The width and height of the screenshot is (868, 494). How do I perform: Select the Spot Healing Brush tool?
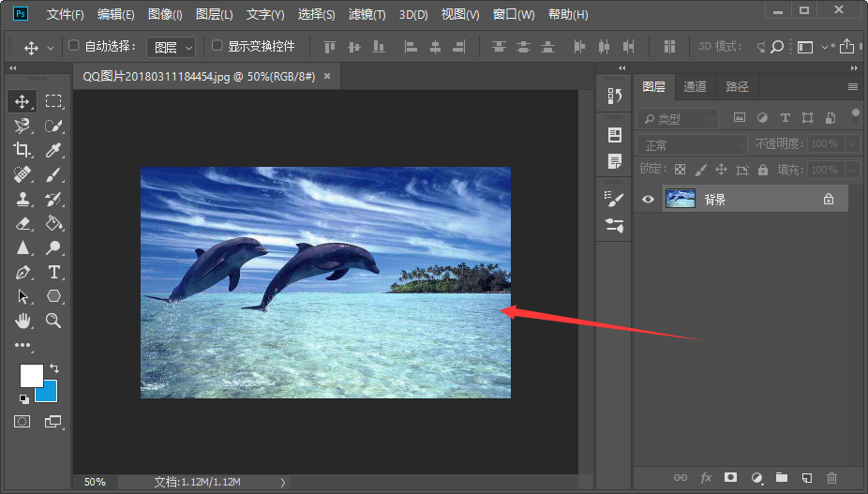click(x=22, y=174)
